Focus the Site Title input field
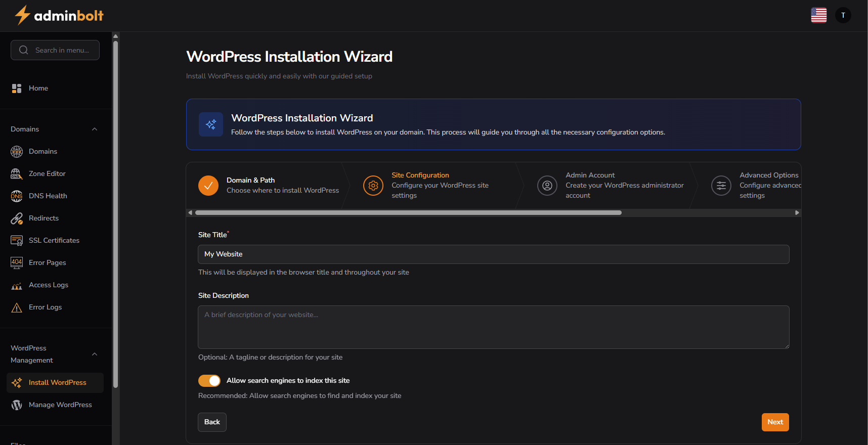This screenshot has height=445, width=868. tap(494, 254)
